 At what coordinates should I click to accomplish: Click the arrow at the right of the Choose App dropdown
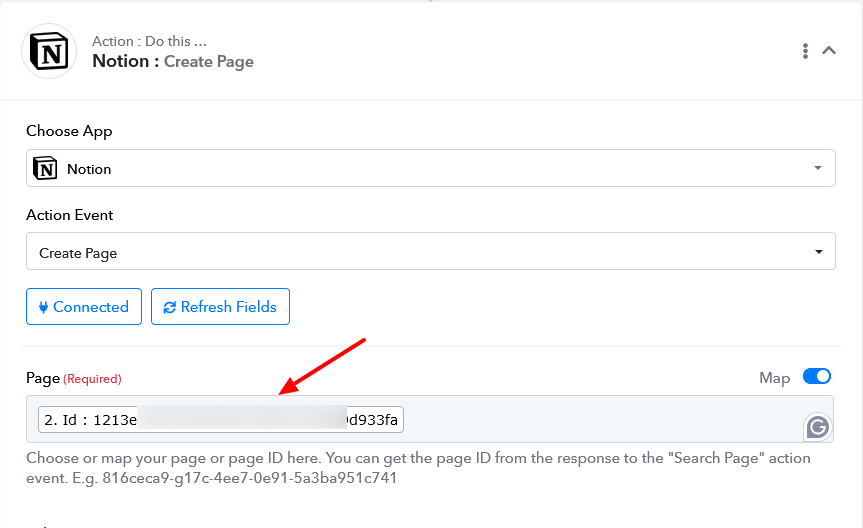[x=818, y=168]
